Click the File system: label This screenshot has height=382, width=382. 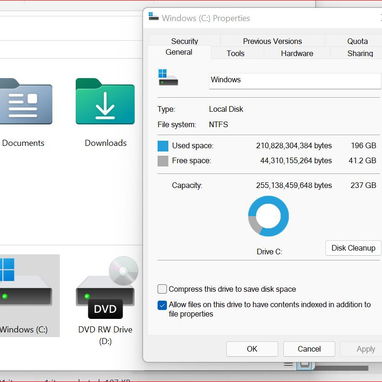[177, 125]
